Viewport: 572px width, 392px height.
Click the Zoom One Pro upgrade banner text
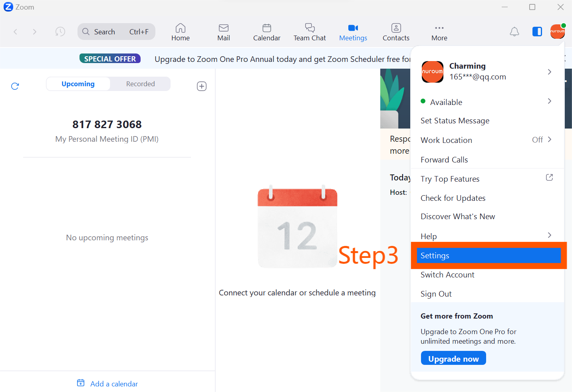(x=282, y=59)
